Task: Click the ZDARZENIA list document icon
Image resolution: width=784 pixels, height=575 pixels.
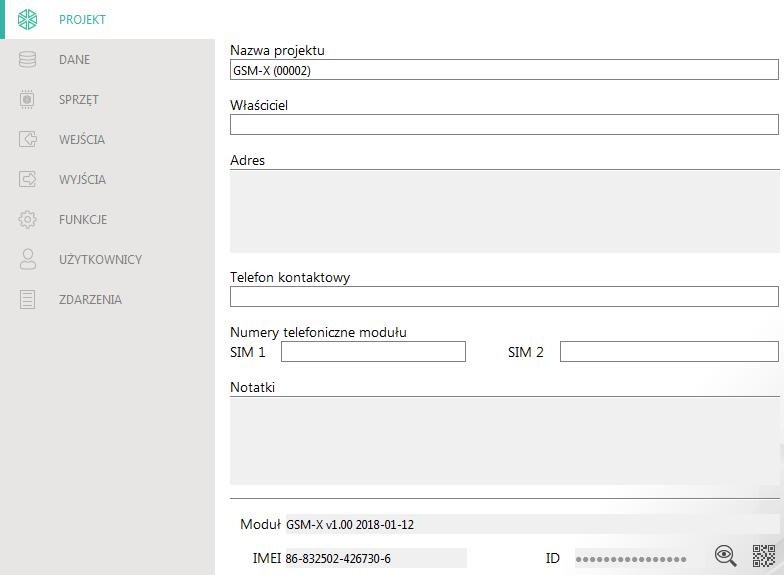Action: pos(28,300)
